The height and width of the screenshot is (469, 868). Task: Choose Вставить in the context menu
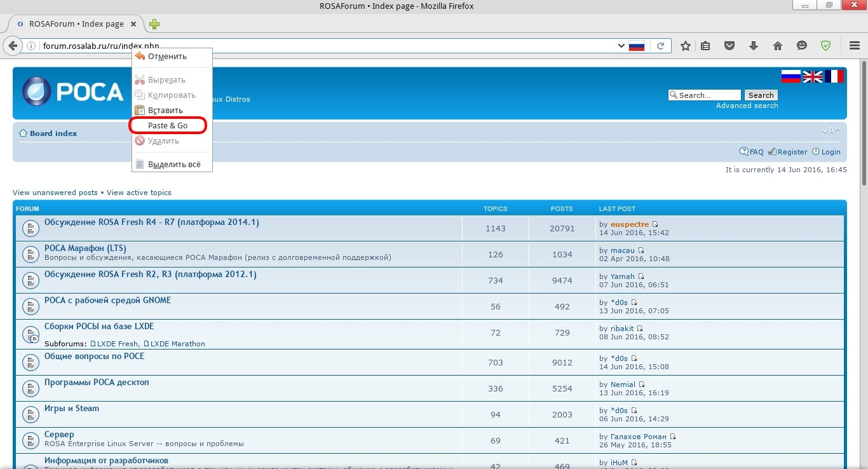tap(172, 111)
